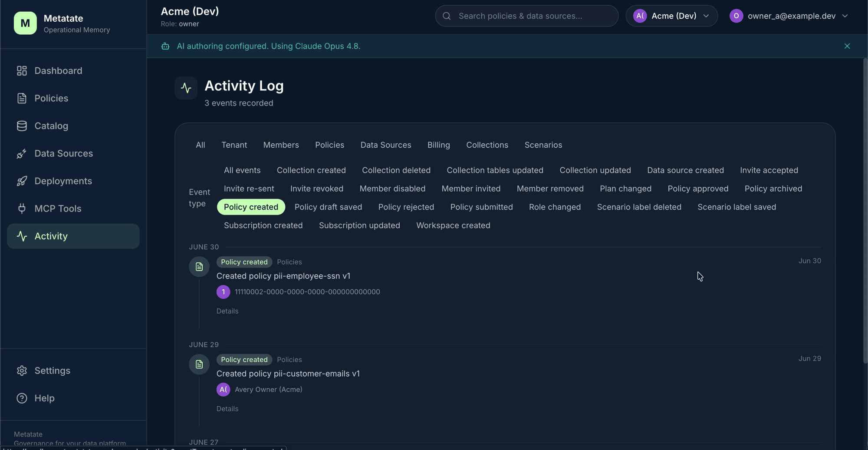Click Avery Owner's purple avatar
Viewport: 868px width, 450px height.
point(224,390)
